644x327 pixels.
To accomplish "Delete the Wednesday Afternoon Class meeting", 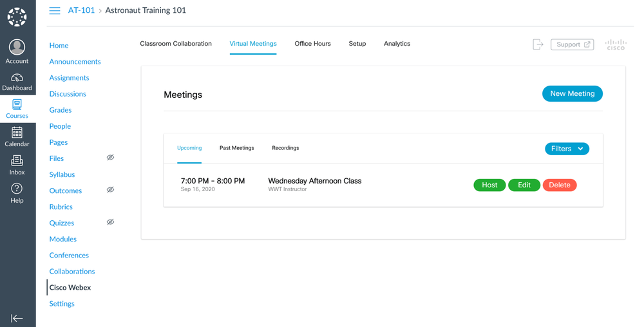I will pyautogui.click(x=559, y=185).
